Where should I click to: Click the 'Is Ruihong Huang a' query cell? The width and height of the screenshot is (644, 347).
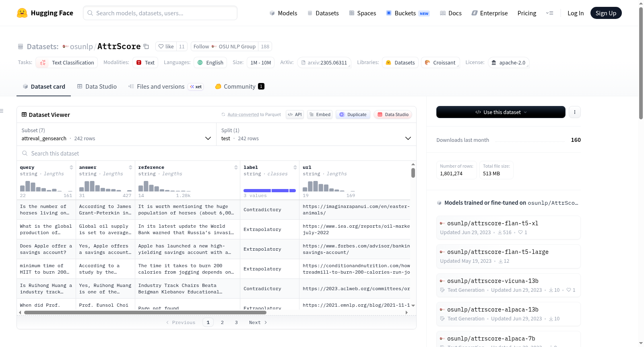pos(46,289)
